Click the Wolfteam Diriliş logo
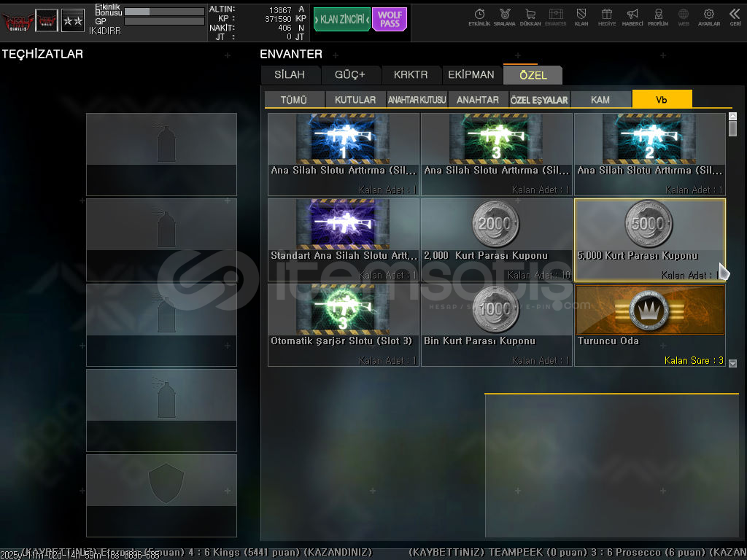 (x=18, y=21)
